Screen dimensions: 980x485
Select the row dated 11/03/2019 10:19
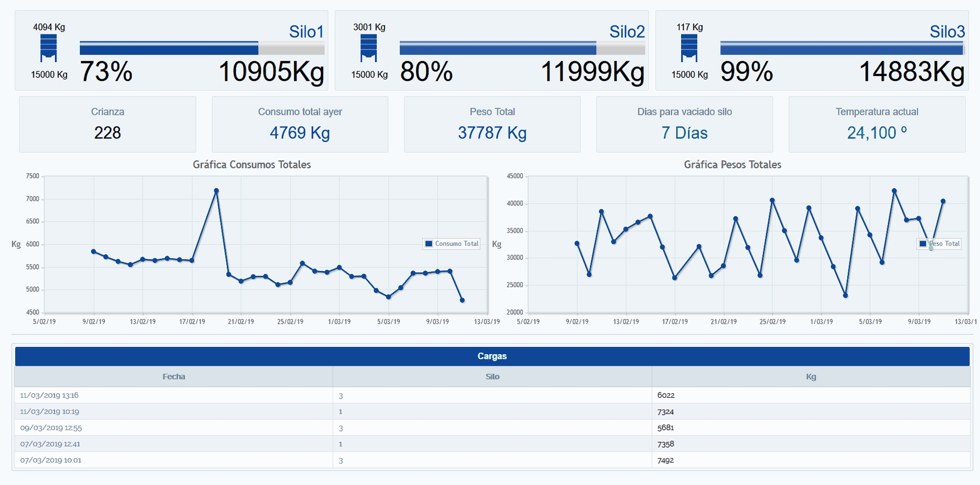tap(492, 412)
